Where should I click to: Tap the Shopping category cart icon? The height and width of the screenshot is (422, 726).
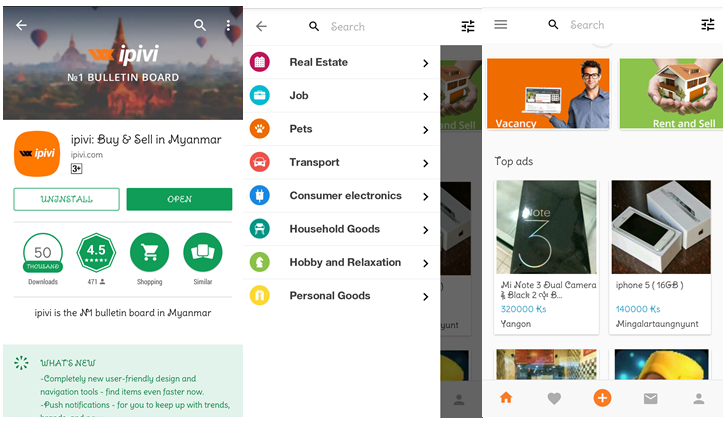click(150, 252)
